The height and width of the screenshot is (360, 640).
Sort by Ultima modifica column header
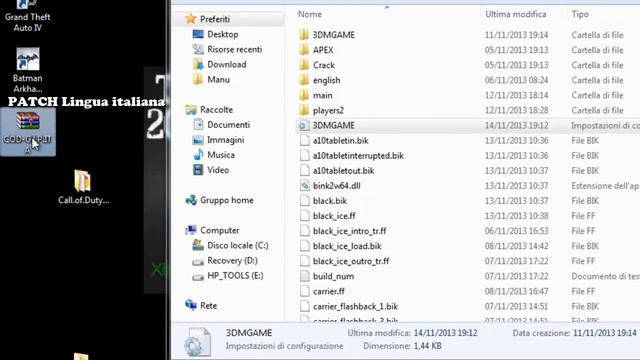click(516, 14)
